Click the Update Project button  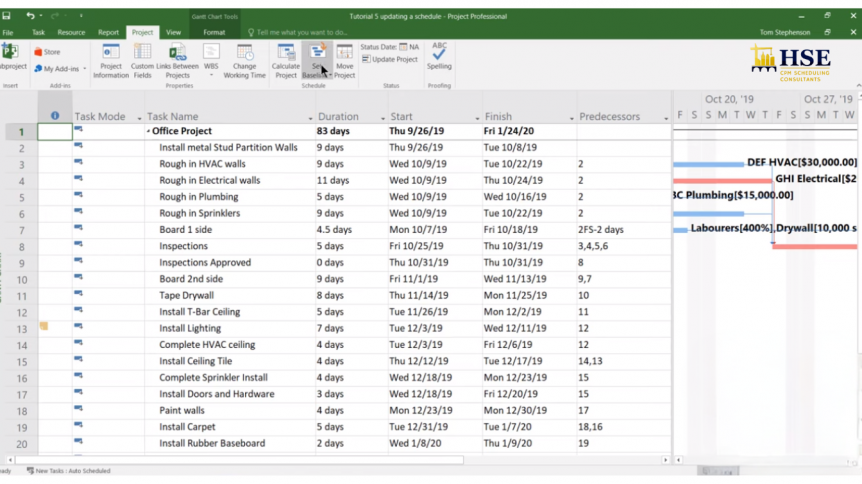point(390,59)
